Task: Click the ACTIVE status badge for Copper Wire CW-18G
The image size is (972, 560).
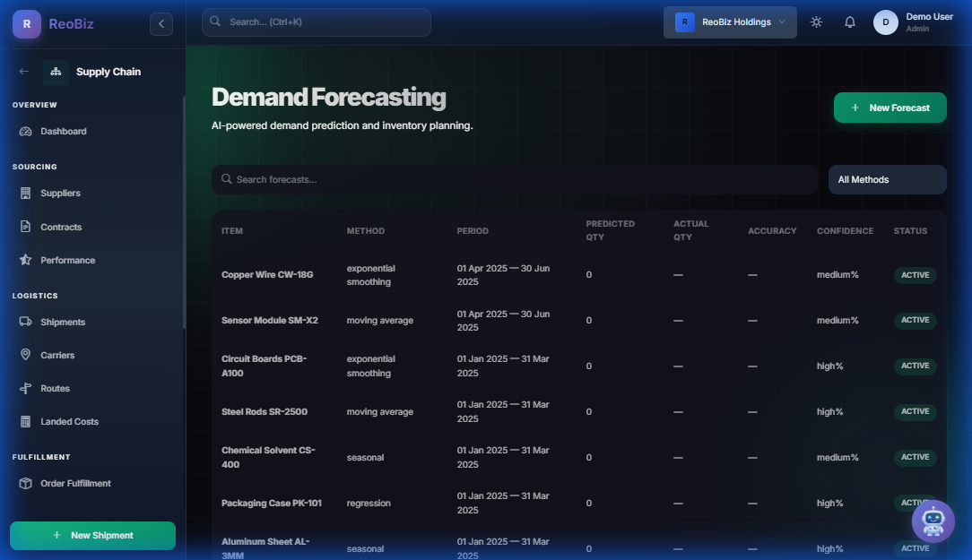Action: coord(915,275)
